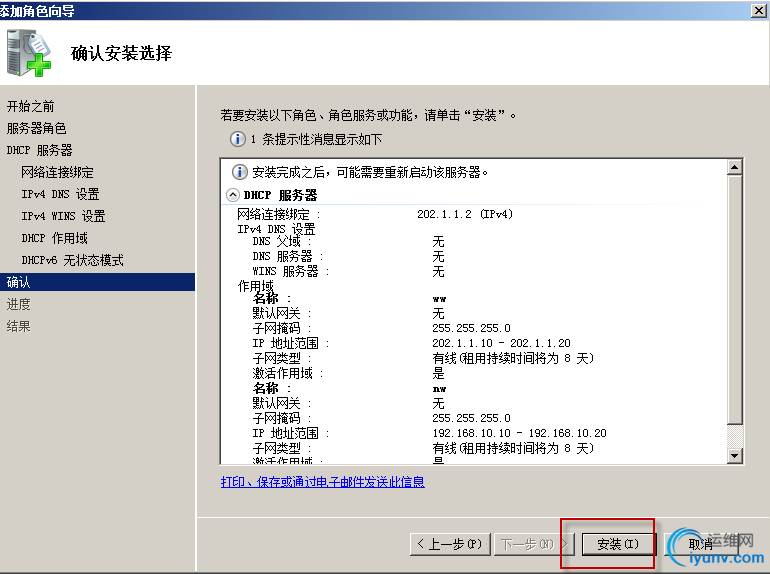Select DHCP 服务器 step in sidebar
The height and width of the screenshot is (574, 770).
pyautogui.click(x=39, y=150)
